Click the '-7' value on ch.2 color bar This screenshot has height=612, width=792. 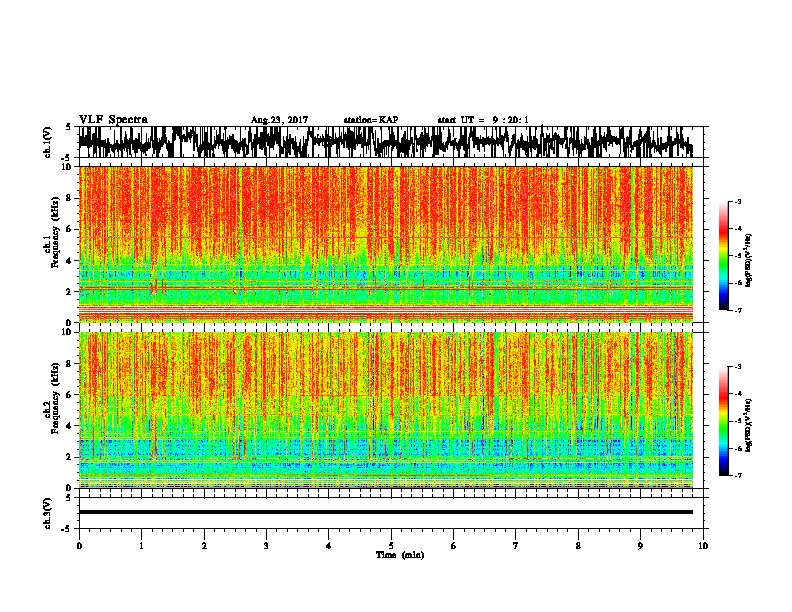737,475
